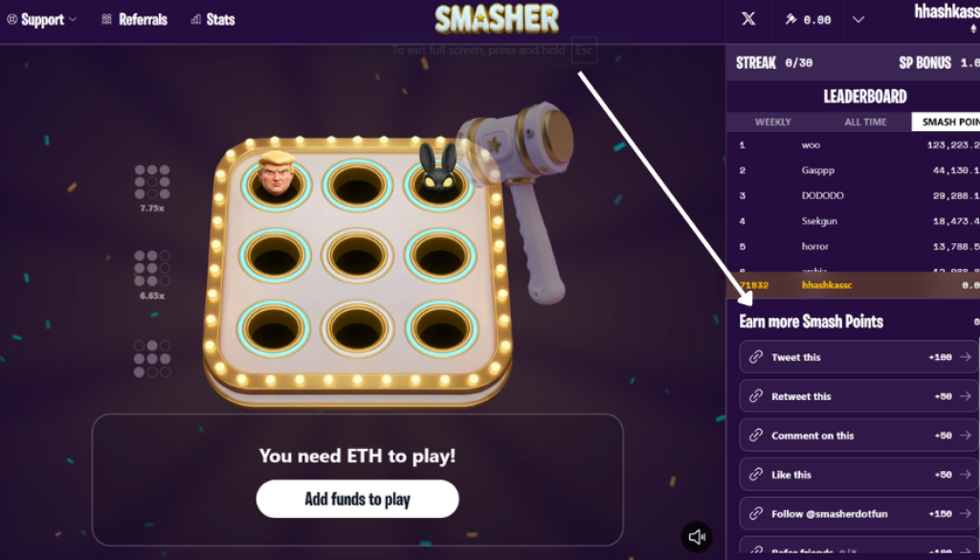Image resolution: width=980 pixels, height=560 pixels.
Task: Smash the center hole on the board
Action: pos(358,255)
